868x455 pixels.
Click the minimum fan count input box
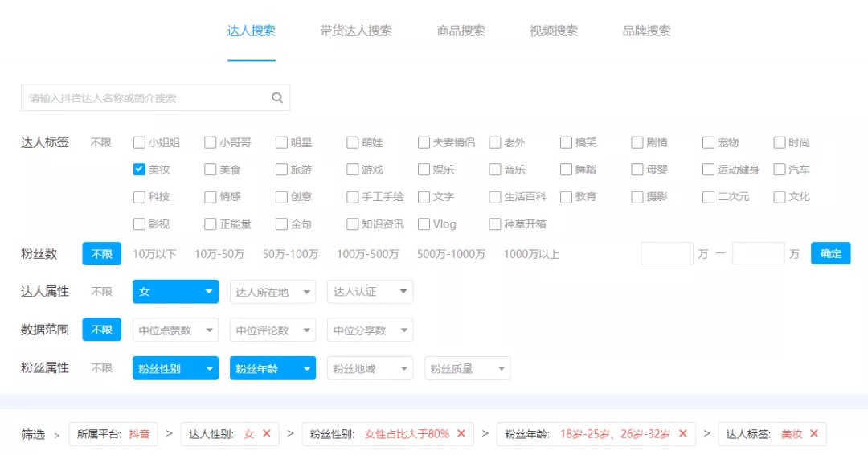coord(667,253)
